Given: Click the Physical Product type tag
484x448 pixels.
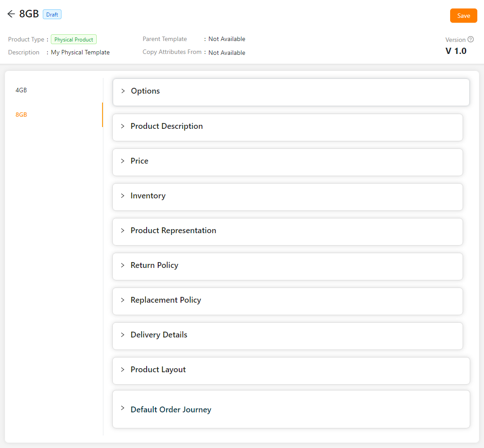Looking at the screenshot, I should (x=74, y=40).
